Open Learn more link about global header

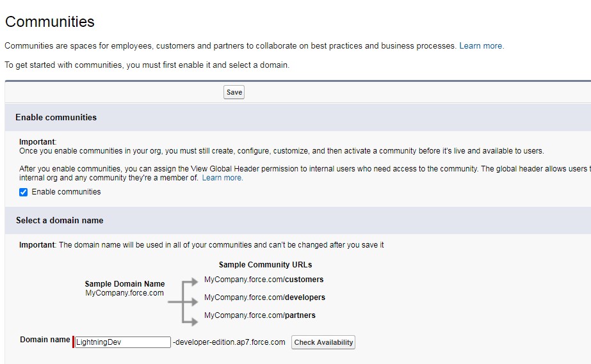coord(222,178)
